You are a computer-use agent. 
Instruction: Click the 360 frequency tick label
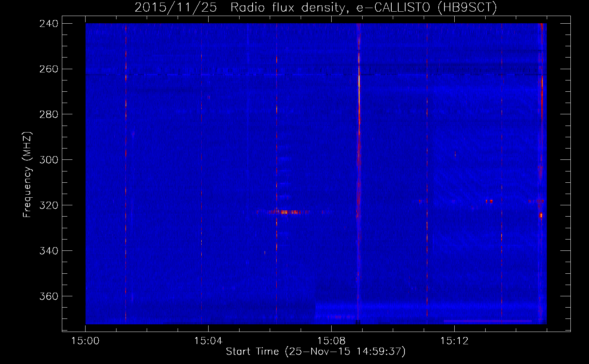[49, 296]
